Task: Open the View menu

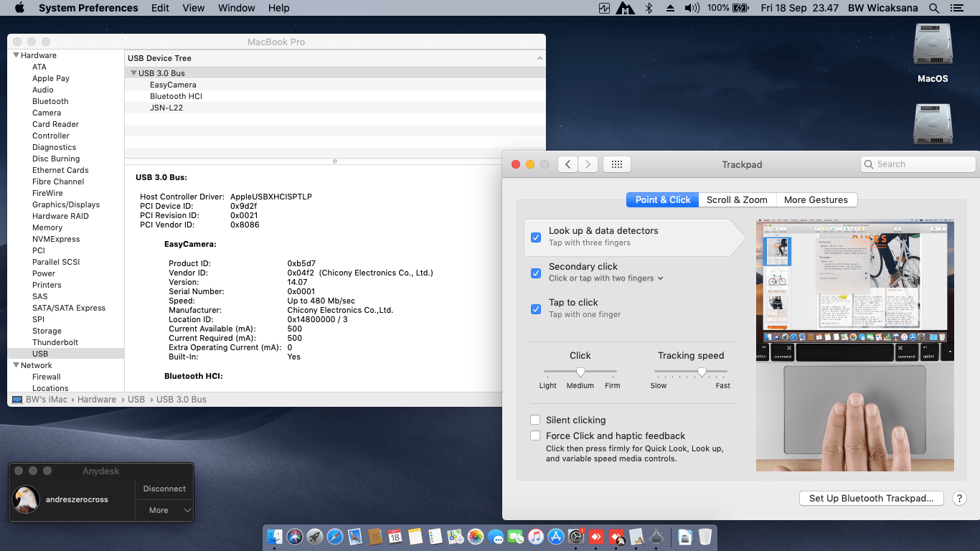Action: [x=194, y=8]
